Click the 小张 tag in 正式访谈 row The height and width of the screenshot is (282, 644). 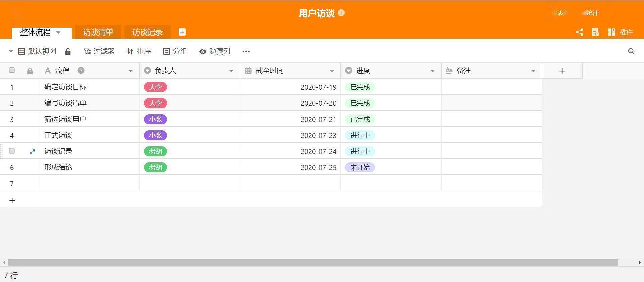[x=155, y=135]
